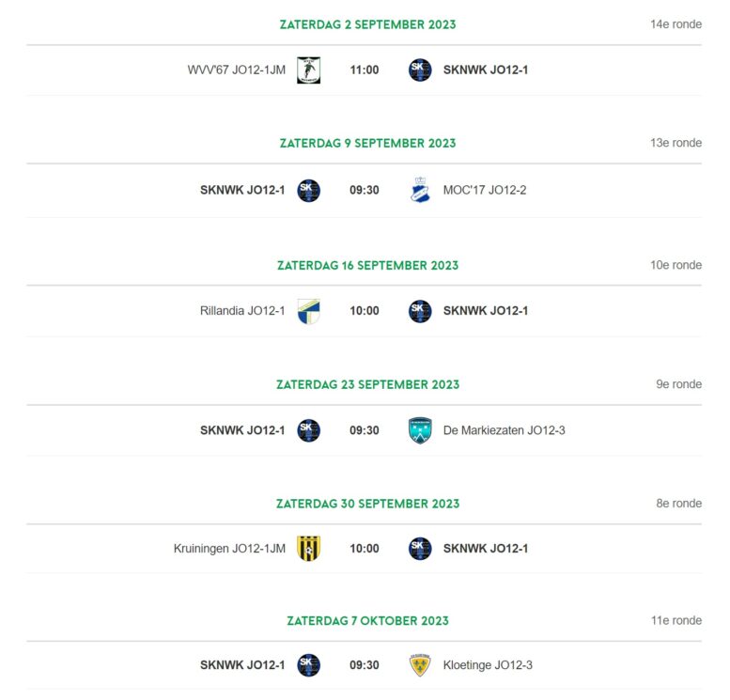The height and width of the screenshot is (700, 730).
Task: Click SKNWK logo in the 2 September match
Action: [420, 70]
